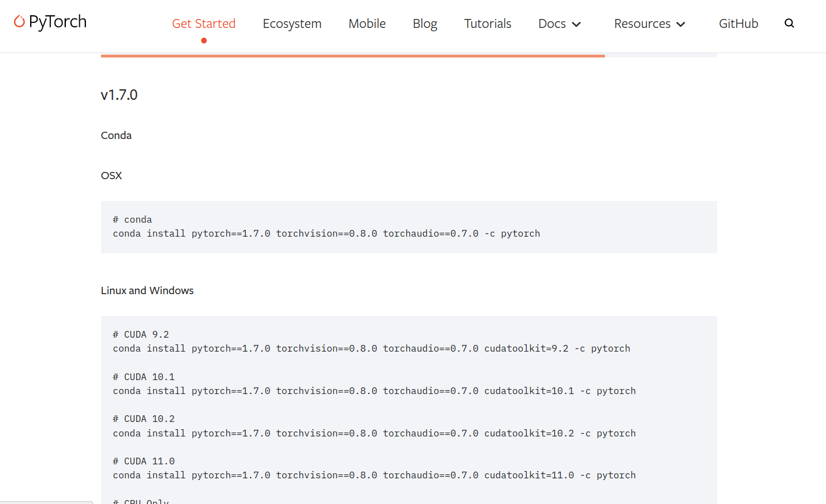Click the cudatoolkit=10.2 install command

click(x=374, y=433)
